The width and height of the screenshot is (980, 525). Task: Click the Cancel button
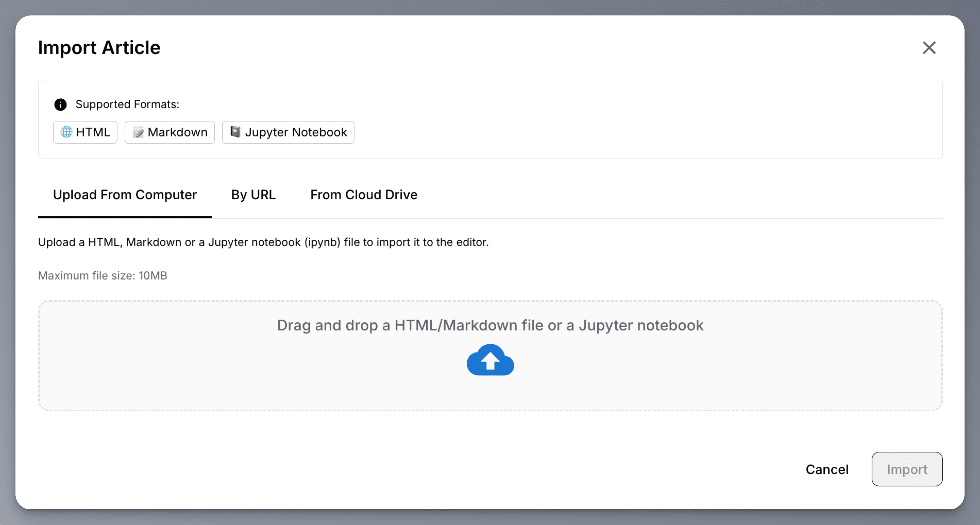pos(827,469)
